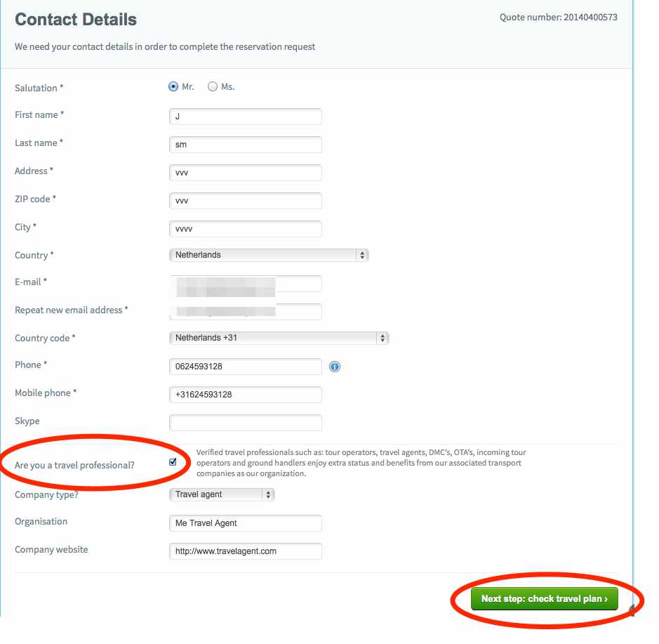Click the Skype input field
The height and width of the screenshot is (644, 659).
(x=244, y=421)
